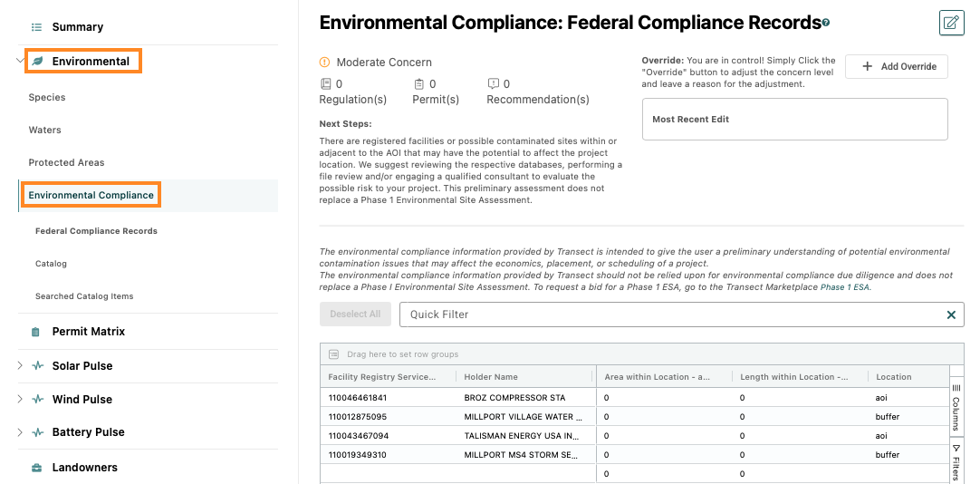
Task: Click the edit pencil icon top right
Action: tap(951, 24)
